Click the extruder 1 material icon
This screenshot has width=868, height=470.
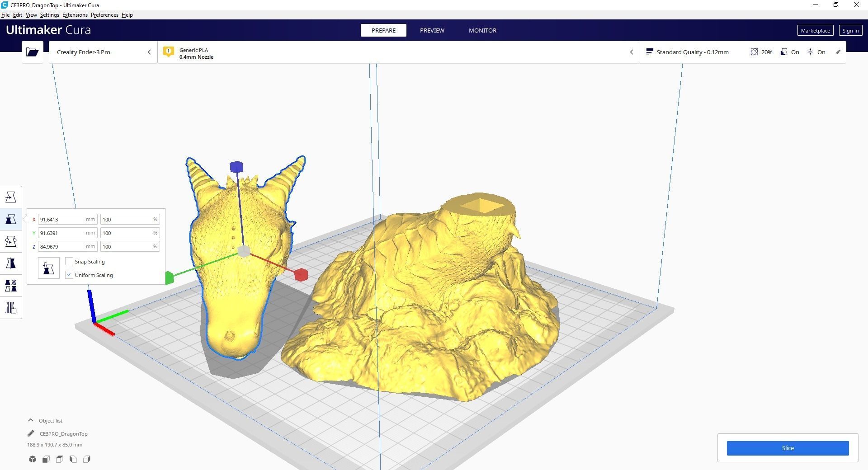168,52
